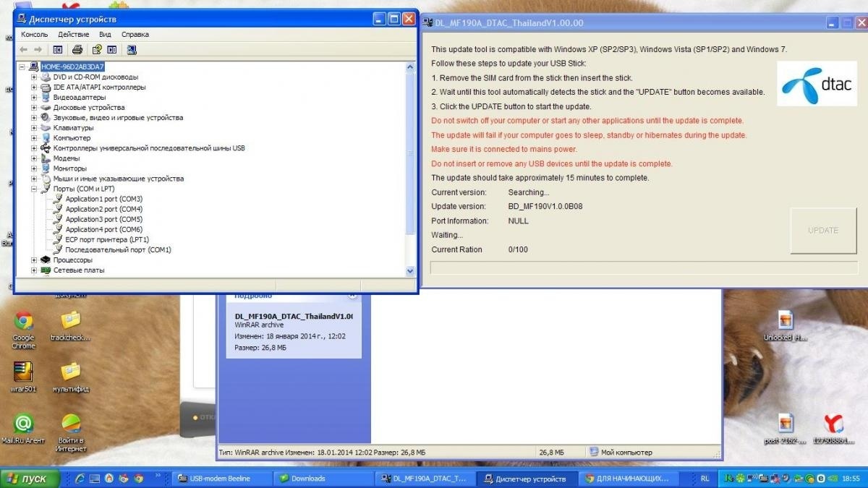Click BD_MF190V1.0.0B08 update version text

(545, 207)
